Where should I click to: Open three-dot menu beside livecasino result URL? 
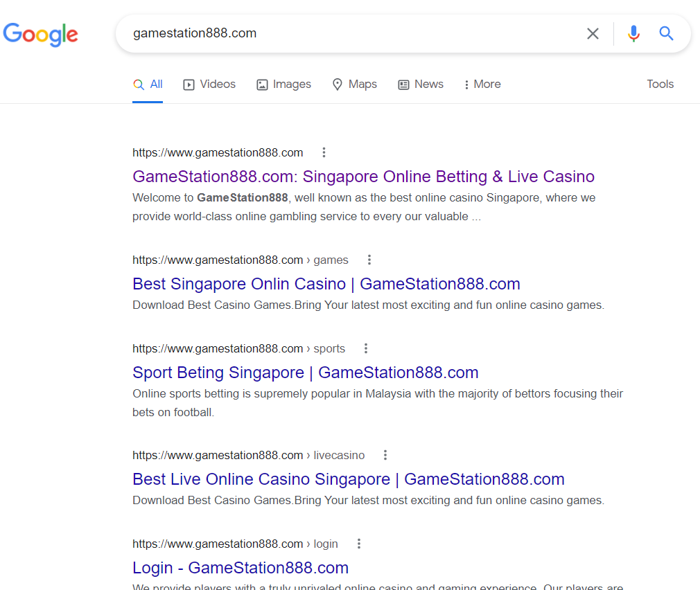coord(385,455)
